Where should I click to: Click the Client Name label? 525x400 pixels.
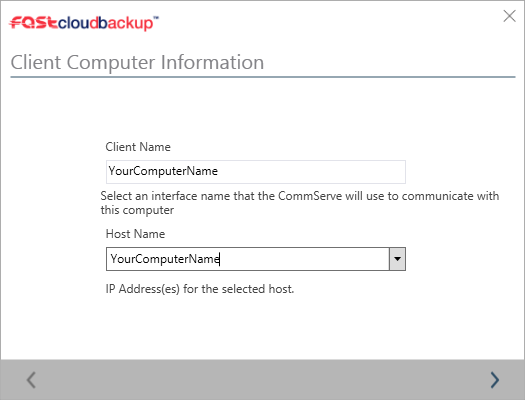click(138, 147)
